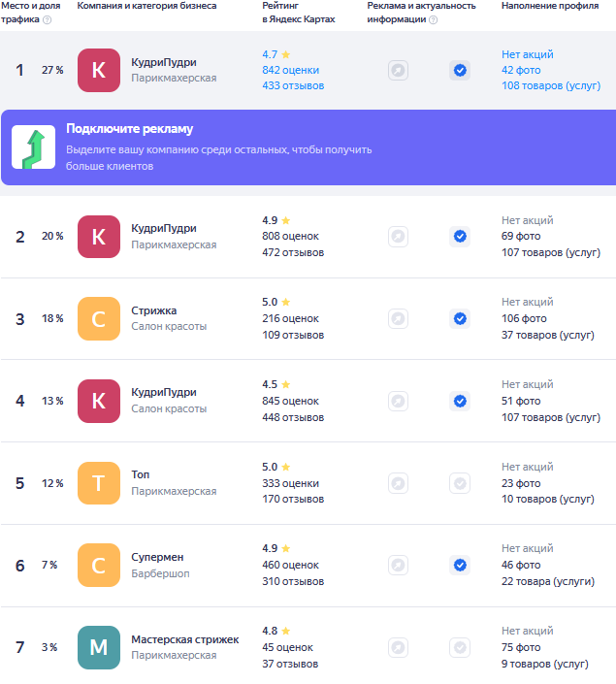616x684 pixels.
Task: Click the teal 'М' avatar of Мастерская стрижек
Action: point(98,647)
